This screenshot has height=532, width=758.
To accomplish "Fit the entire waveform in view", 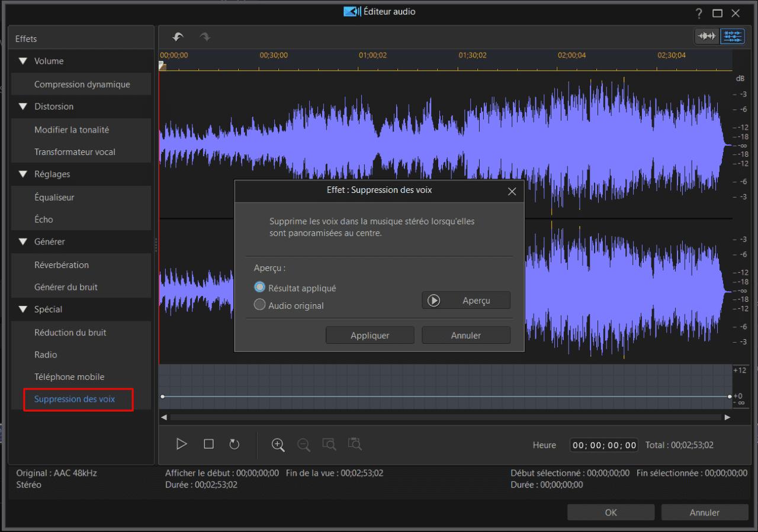I will (x=355, y=444).
